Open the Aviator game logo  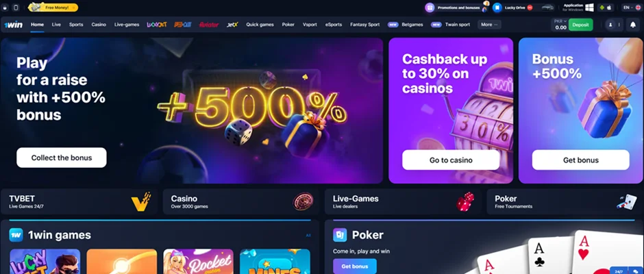[x=209, y=25]
